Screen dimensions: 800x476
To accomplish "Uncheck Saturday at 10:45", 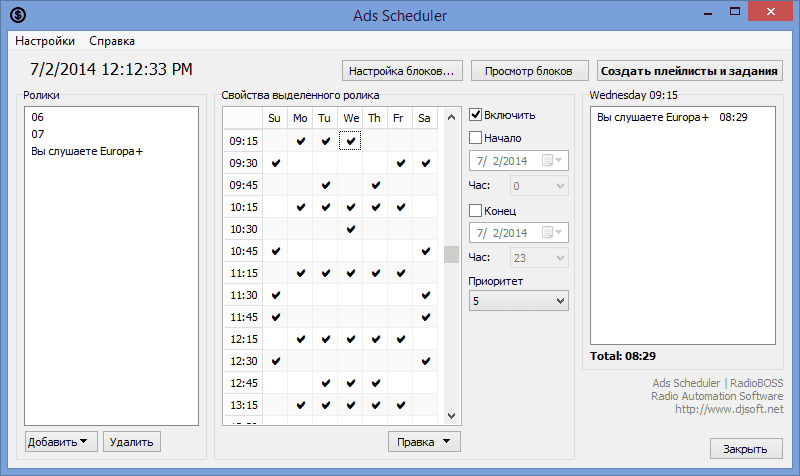I will tap(426, 251).
